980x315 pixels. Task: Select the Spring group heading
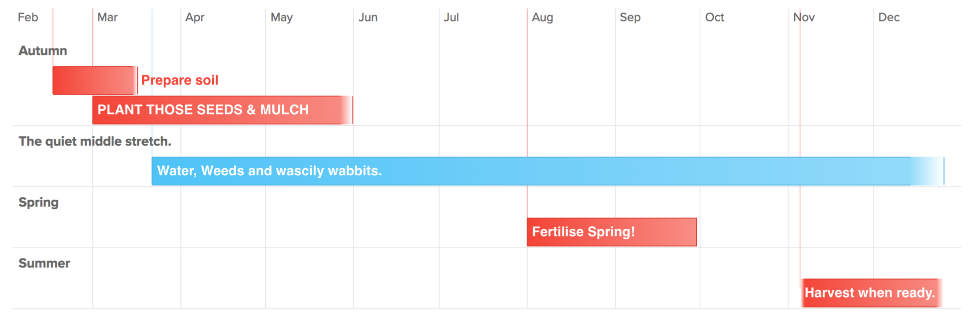coord(38,203)
